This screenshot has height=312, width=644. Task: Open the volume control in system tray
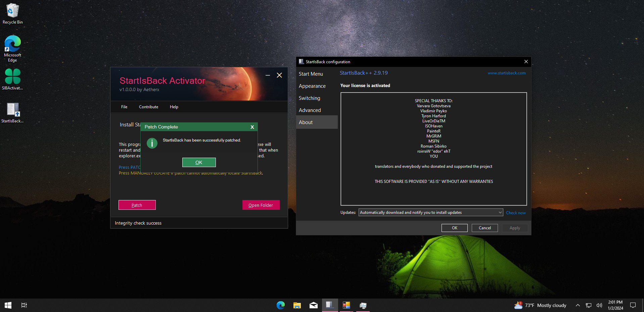[599, 305]
